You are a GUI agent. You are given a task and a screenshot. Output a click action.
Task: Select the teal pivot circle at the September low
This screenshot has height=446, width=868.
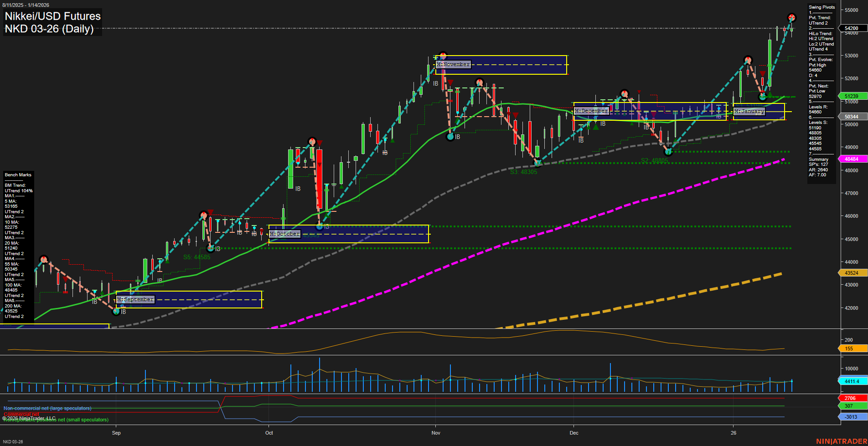[x=116, y=312]
